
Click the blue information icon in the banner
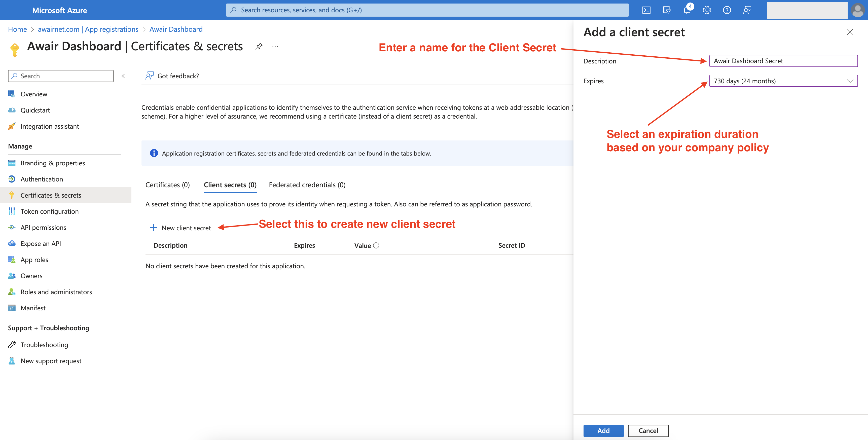(154, 153)
